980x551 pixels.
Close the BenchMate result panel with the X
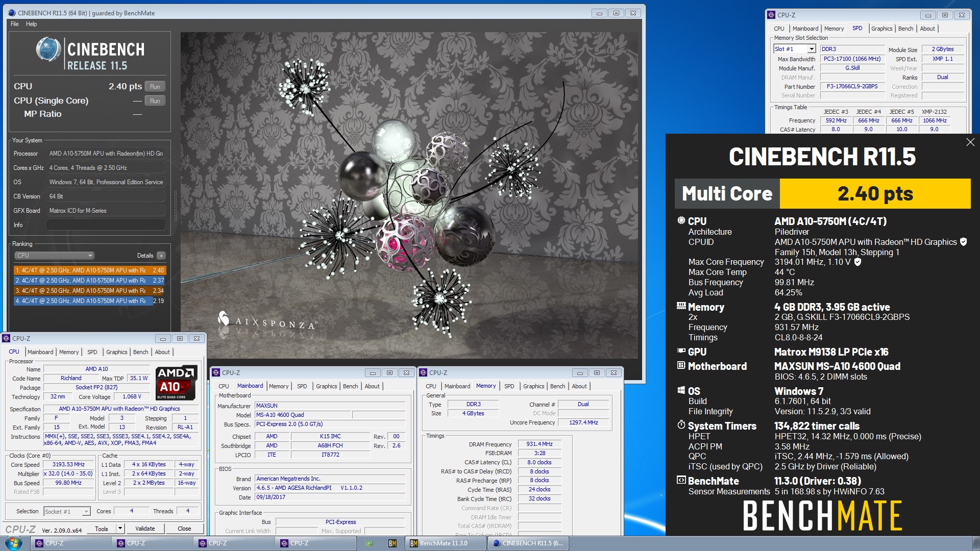[970, 142]
